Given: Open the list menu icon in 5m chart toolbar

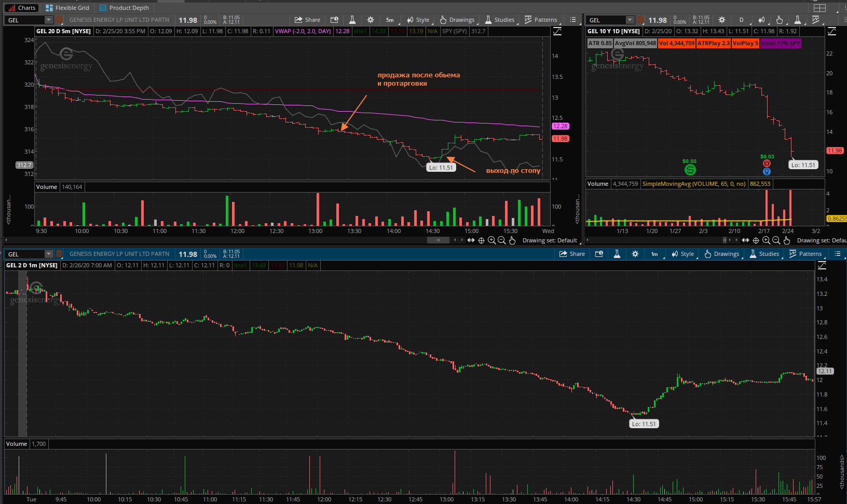Looking at the screenshot, I should click(573, 20).
